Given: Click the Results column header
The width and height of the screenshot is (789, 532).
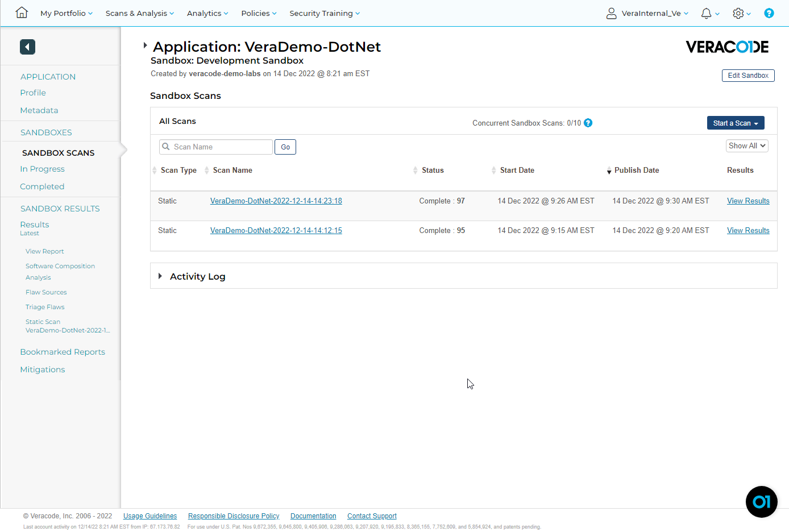Looking at the screenshot, I should tap(740, 171).
